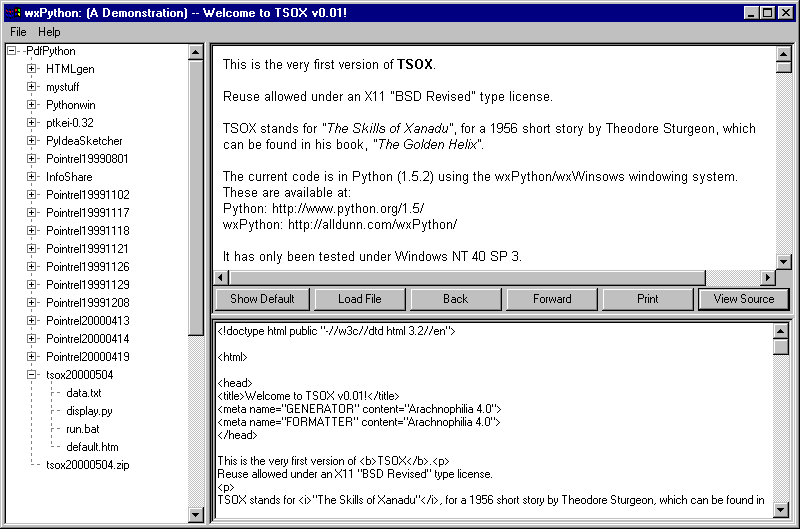Collapse the tsox20000504 folder node
800x529 pixels.
(32, 374)
